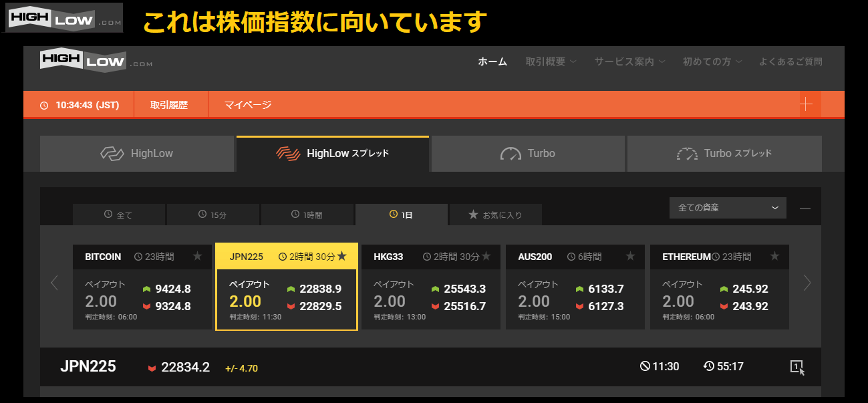
Task: Open 取引履歴 in the orange bar
Action: click(169, 105)
